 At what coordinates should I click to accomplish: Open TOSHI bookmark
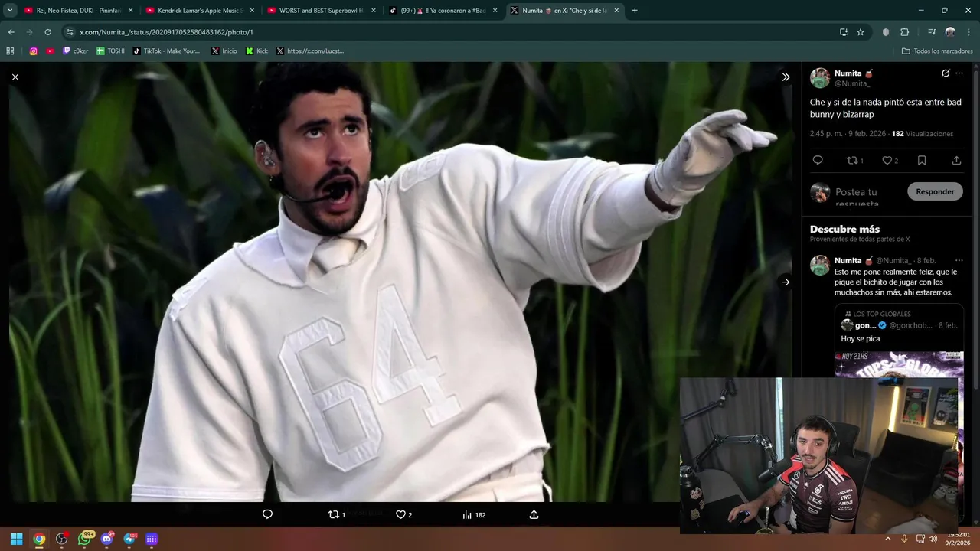pyautogui.click(x=110, y=51)
